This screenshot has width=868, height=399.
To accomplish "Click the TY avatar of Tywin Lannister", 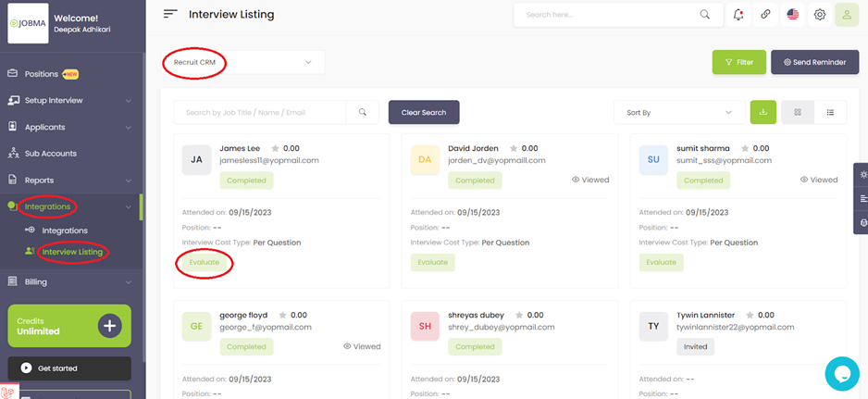I will [653, 327].
